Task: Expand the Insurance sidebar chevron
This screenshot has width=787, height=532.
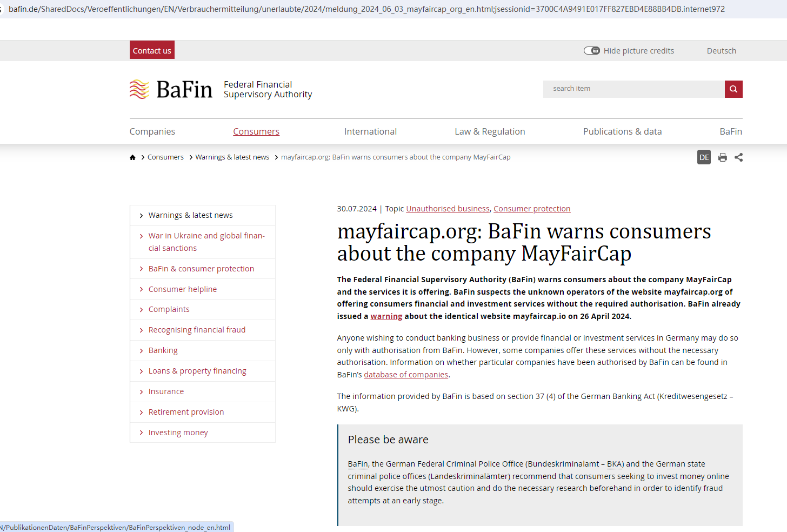Action: tap(142, 392)
